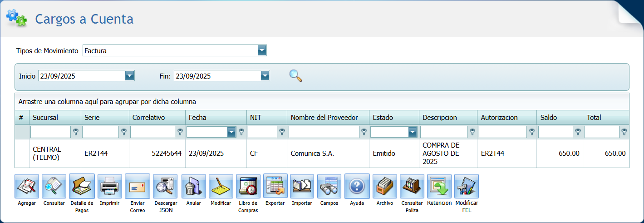Open the Fin date picker dropdown

265,76
